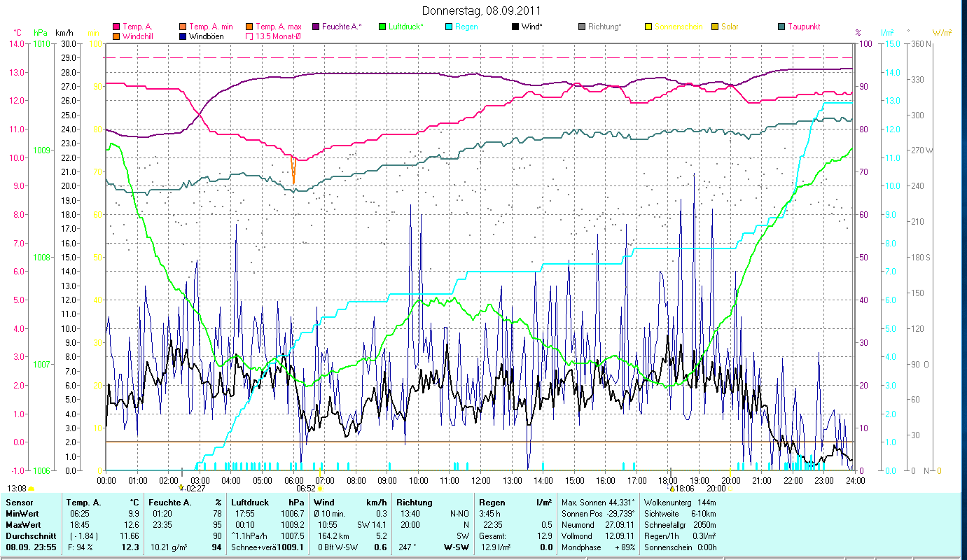Click the purple Feuchte A. legend square

(x=316, y=27)
